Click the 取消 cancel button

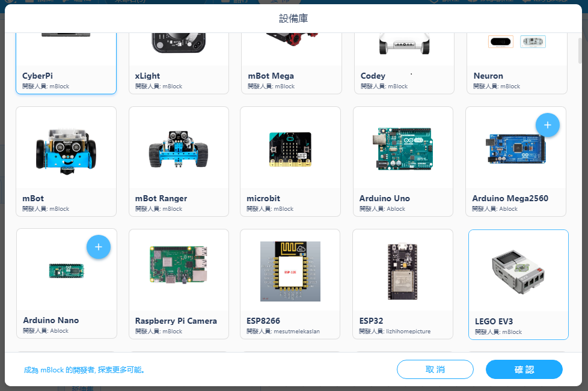click(x=435, y=369)
